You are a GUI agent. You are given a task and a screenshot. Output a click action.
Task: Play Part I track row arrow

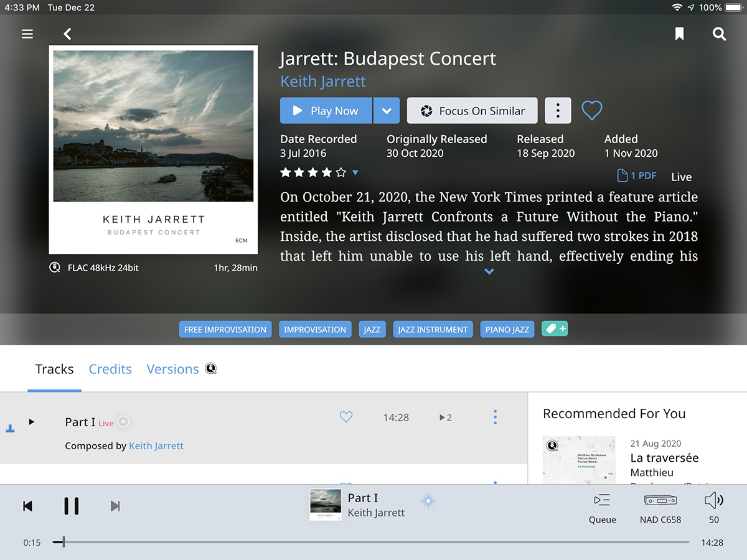tap(31, 422)
